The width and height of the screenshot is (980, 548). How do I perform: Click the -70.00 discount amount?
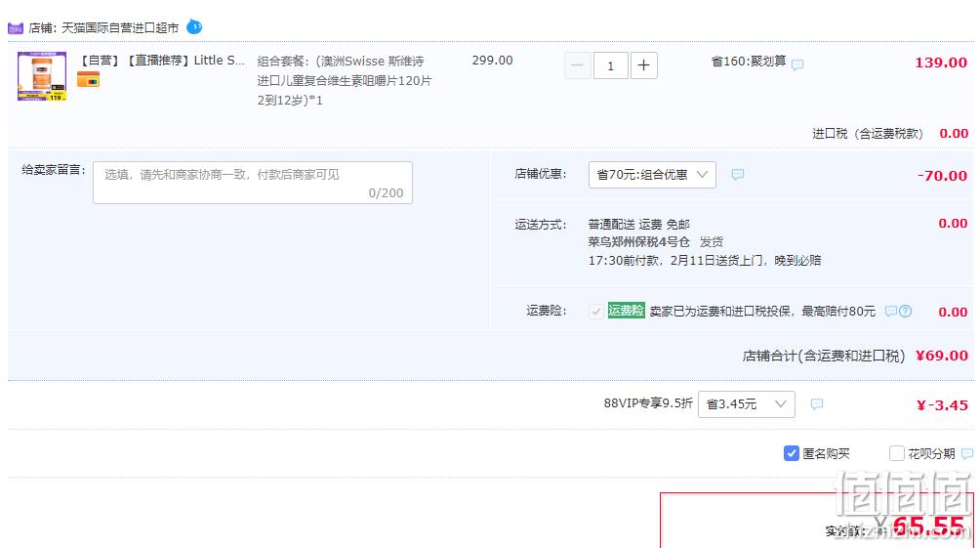pyautogui.click(x=942, y=176)
